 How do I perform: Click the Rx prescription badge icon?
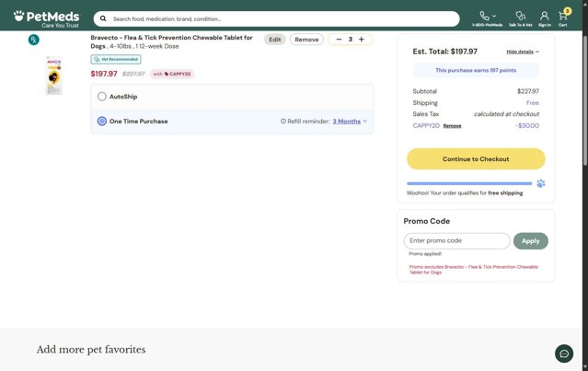pyautogui.click(x=34, y=40)
